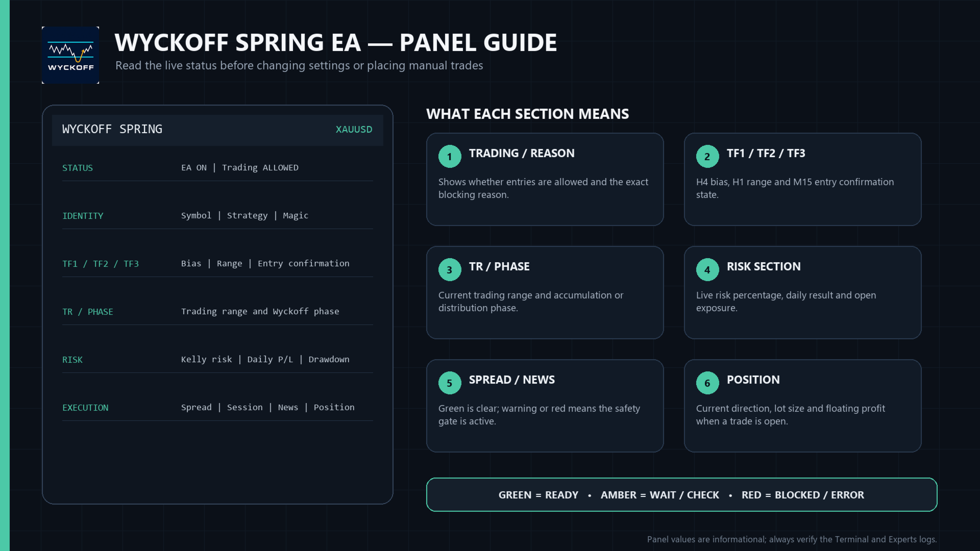Click the EXECUTION row label
Image resolution: width=980 pixels, height=551 pixels.
coord(85,408)
